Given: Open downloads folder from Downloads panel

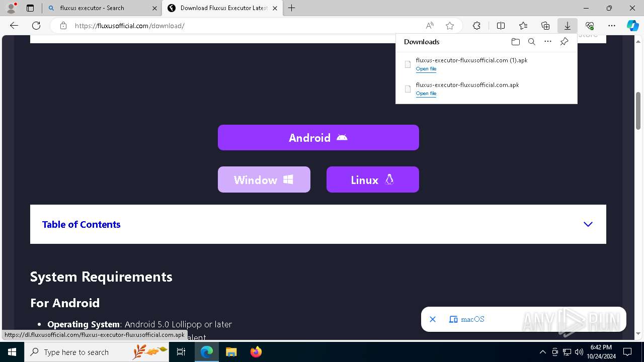Looking at the screenshot, I should tap(515, 42).
